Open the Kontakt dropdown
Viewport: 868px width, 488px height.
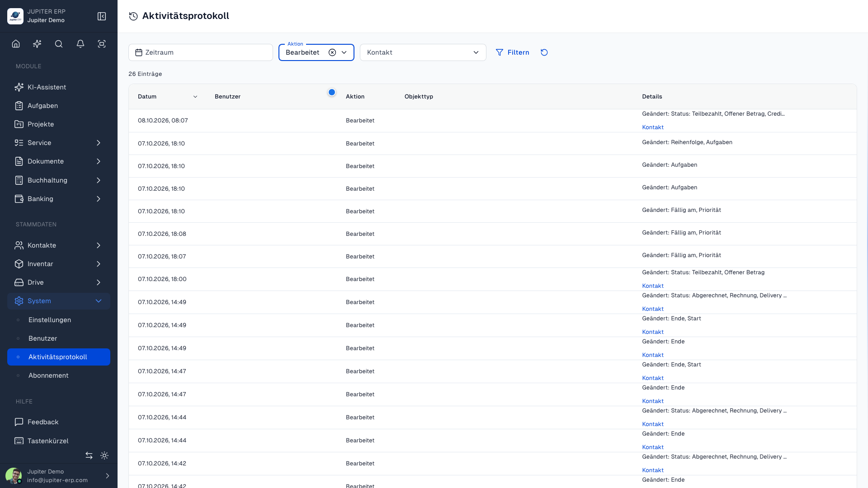(x=423, y=52)
